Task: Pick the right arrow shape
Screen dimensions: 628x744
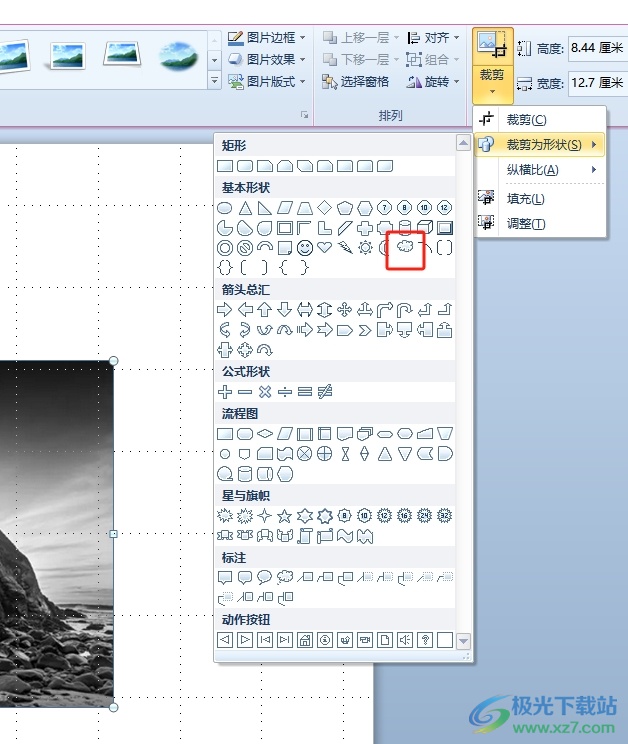Action: pos(224,310)
